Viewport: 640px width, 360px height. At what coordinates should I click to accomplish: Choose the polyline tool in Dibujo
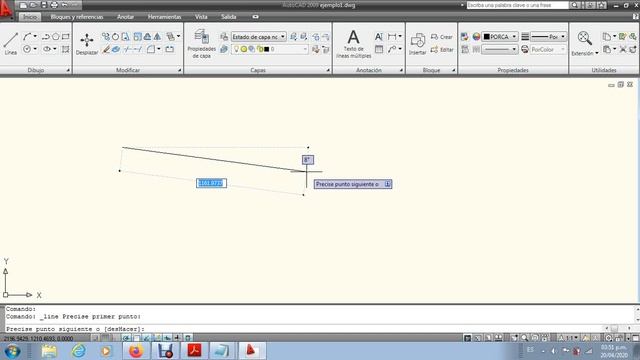(x=46, y=37)
